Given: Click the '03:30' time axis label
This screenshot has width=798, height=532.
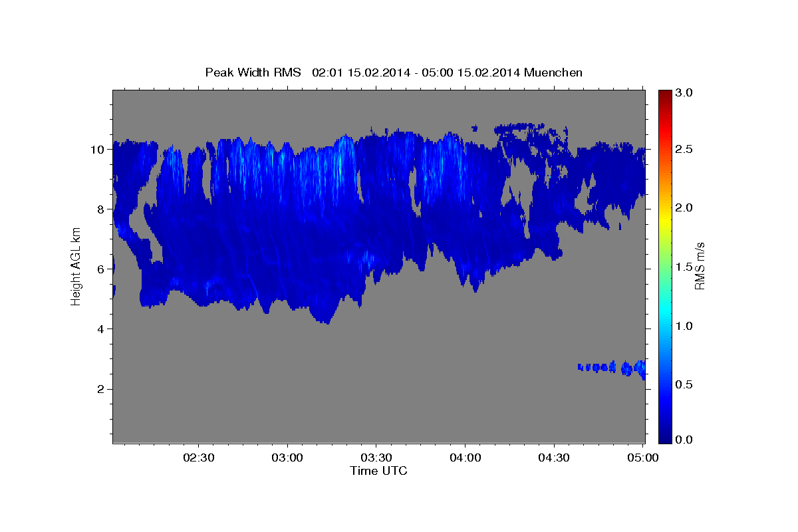Looking at the screenshot, I should (376, 458).
